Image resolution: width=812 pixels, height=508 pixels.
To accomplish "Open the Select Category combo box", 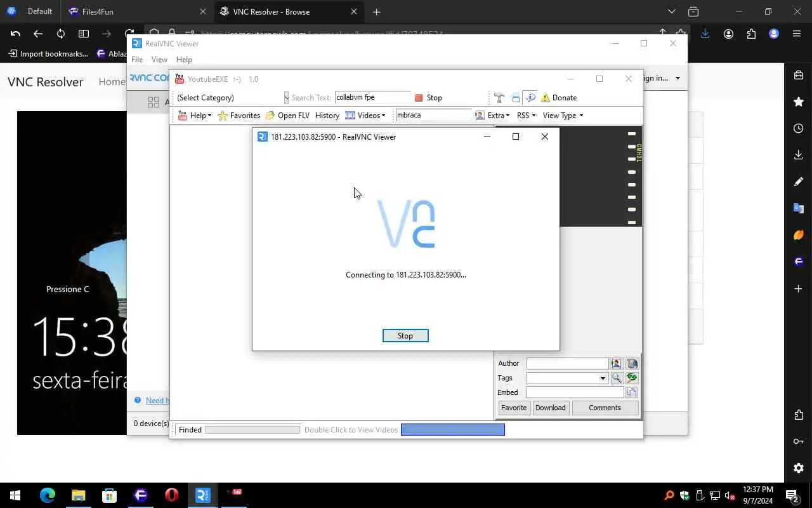I will coord(231,97).
